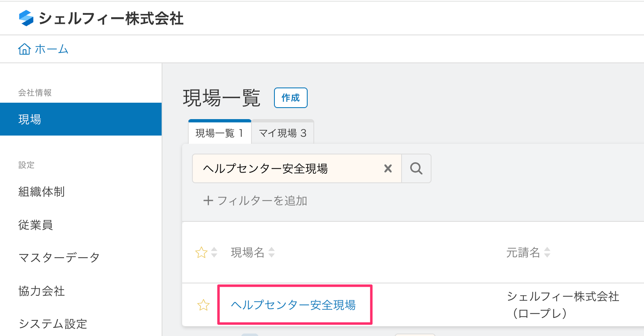Click the search input field
Viewport: 644px width, 336px height.
point(291,168)
